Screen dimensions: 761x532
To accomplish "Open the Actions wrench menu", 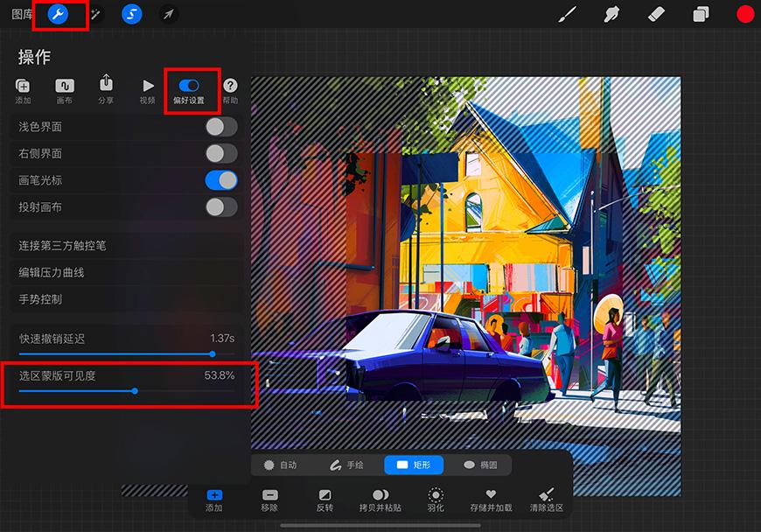I will click(59, 14).
